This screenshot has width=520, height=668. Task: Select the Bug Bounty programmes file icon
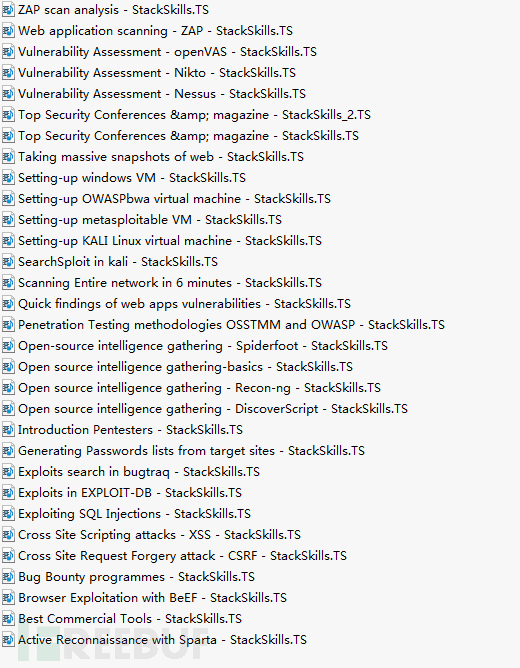click(x=8, y=577)
